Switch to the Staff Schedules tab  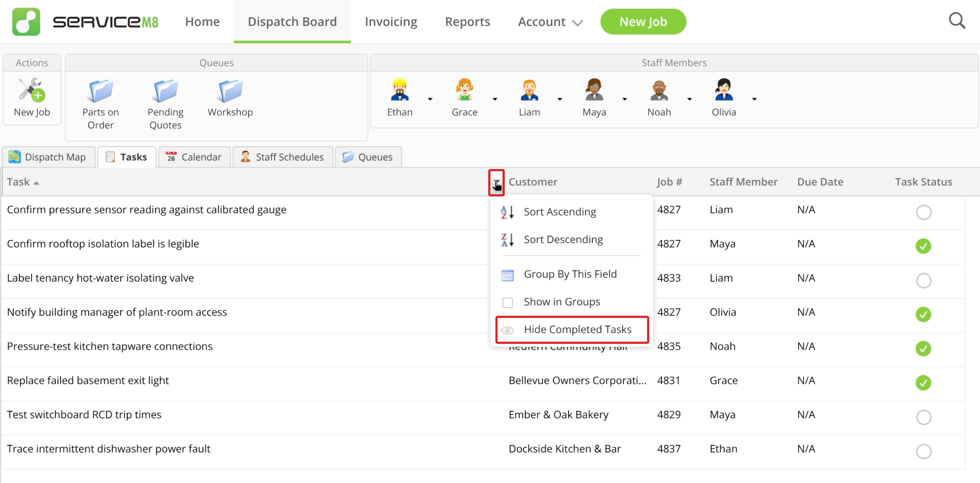(283, 157)
